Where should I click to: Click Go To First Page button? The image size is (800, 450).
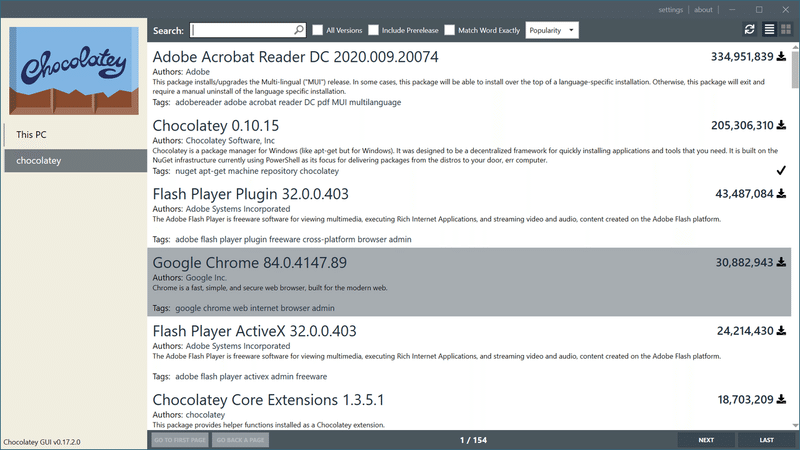(x=180, y=440)
